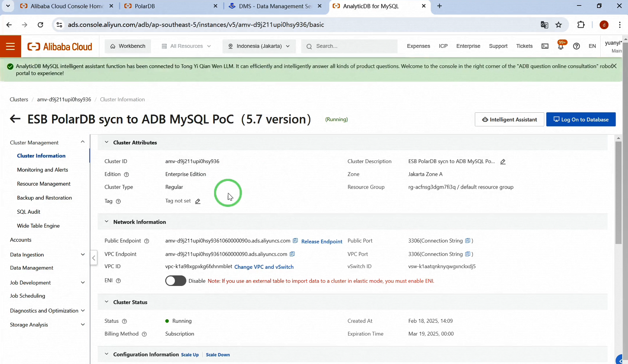Image resolution: width=628 pixels, height=364 pixels.
Task: Switch to Alibaba Cloud Console Home tab
Action: point(67,6)
